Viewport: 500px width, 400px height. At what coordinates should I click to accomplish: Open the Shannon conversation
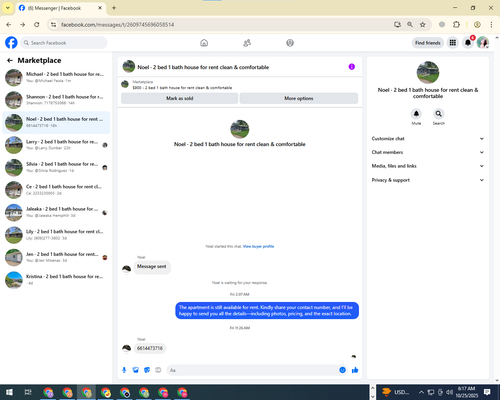[56, 100]
